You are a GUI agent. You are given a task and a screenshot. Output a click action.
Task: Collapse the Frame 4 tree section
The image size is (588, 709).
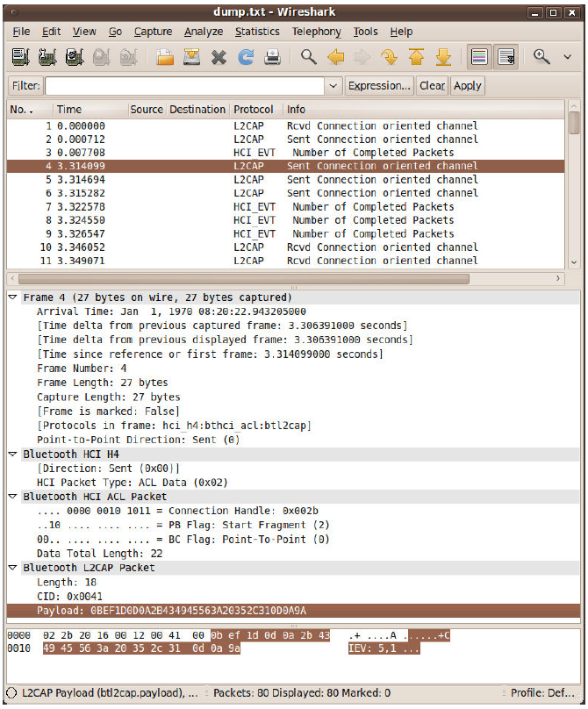coord(13,297)
